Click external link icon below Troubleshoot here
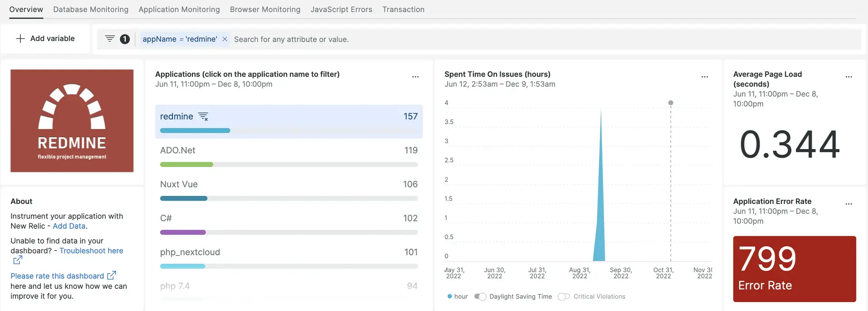868x311 pixels. tap(18, 260)
